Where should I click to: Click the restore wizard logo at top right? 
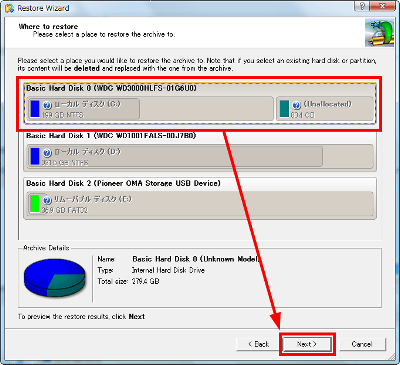click(x=379, y=32)
